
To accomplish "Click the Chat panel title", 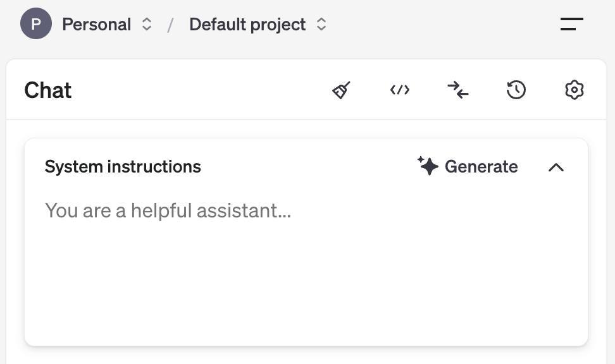I will (x=48, y=90).
